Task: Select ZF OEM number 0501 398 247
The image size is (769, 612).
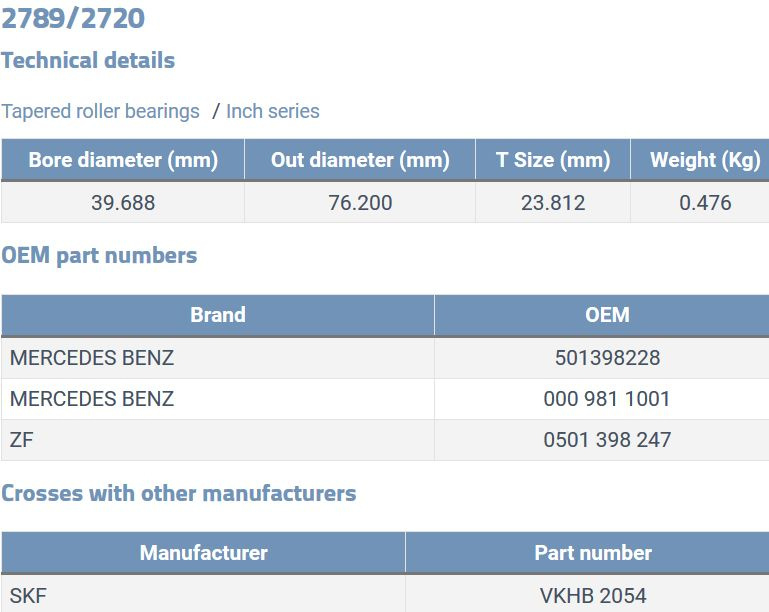Action: 607,440
